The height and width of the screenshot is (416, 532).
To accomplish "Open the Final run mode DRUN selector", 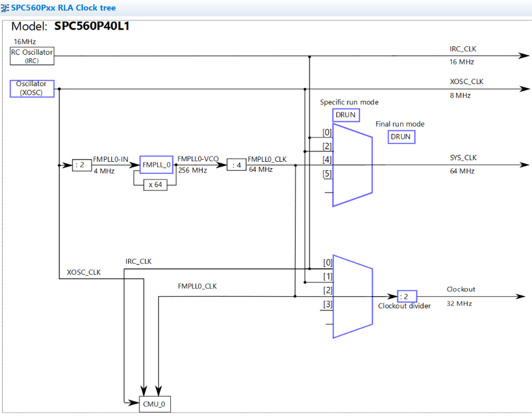I will coord(401,137).
